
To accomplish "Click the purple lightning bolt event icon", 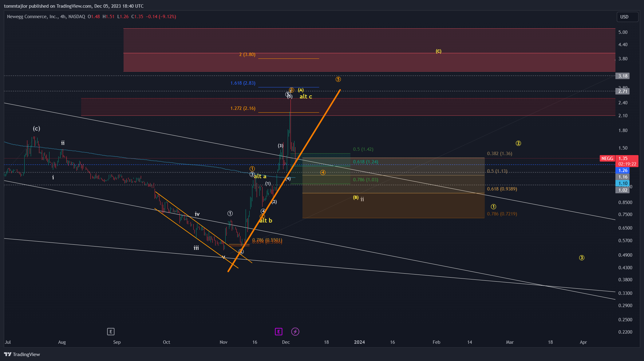I will click(x=295, y=331).
